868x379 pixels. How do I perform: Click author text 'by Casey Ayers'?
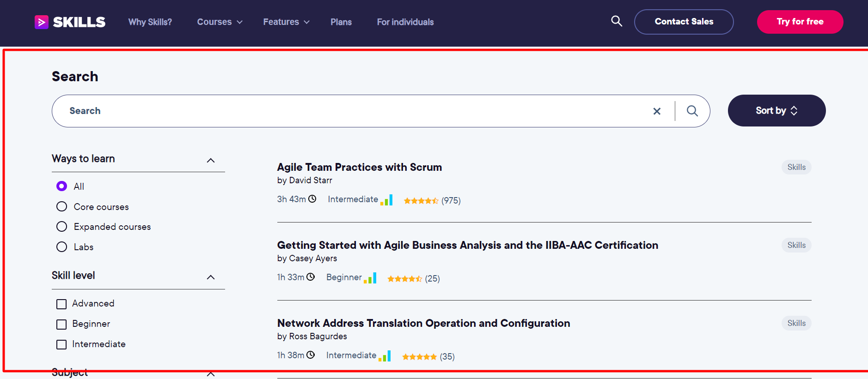307,259
